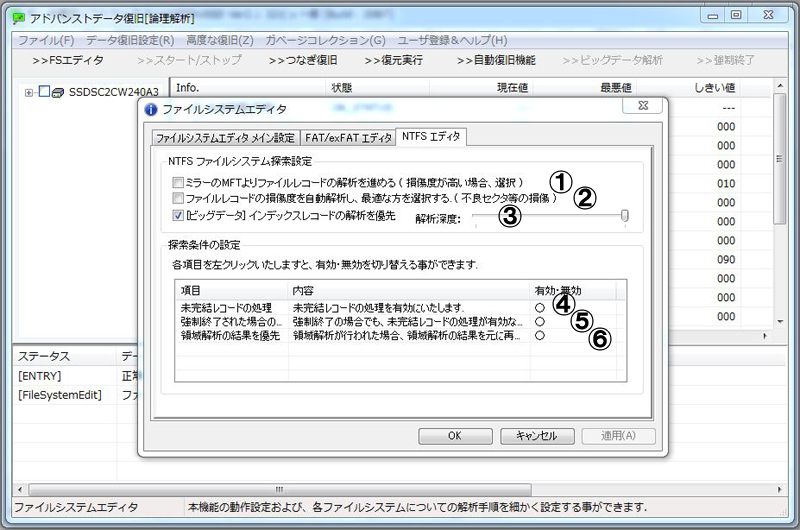The width and height of the screenshot is (800, 530).
Task: Click the bottom scrollbar right arrow
Action: click(780, 490)
